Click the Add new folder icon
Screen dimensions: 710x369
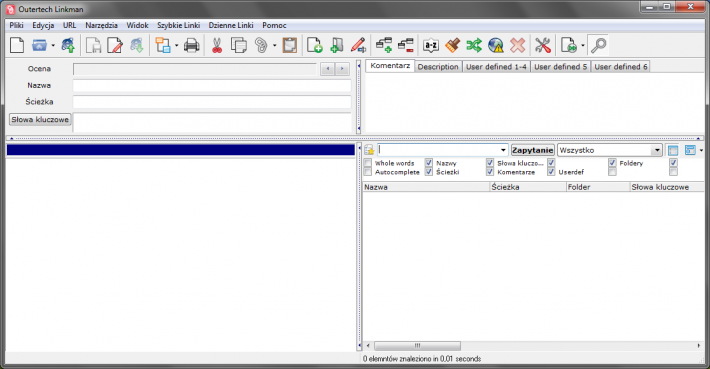(336, 45)
